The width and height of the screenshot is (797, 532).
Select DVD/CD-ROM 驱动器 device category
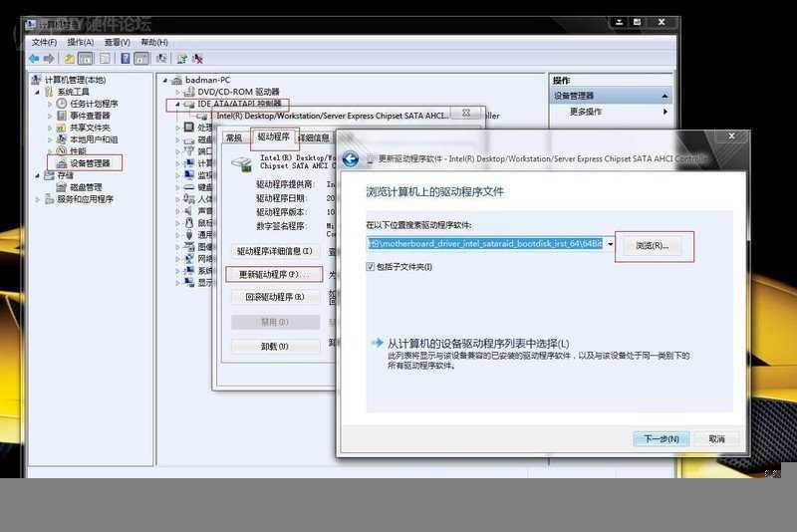(x=238, y=92)
